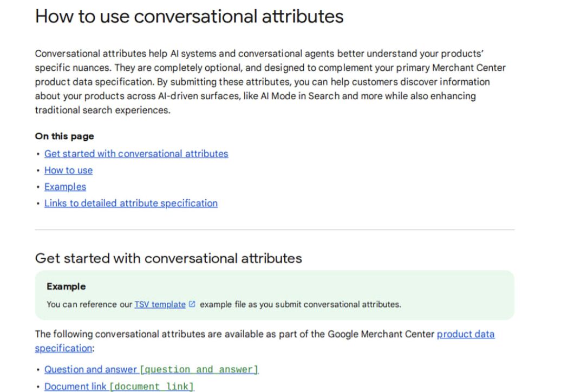Open the 'Document link [document_link]' link

pos(119,386)
